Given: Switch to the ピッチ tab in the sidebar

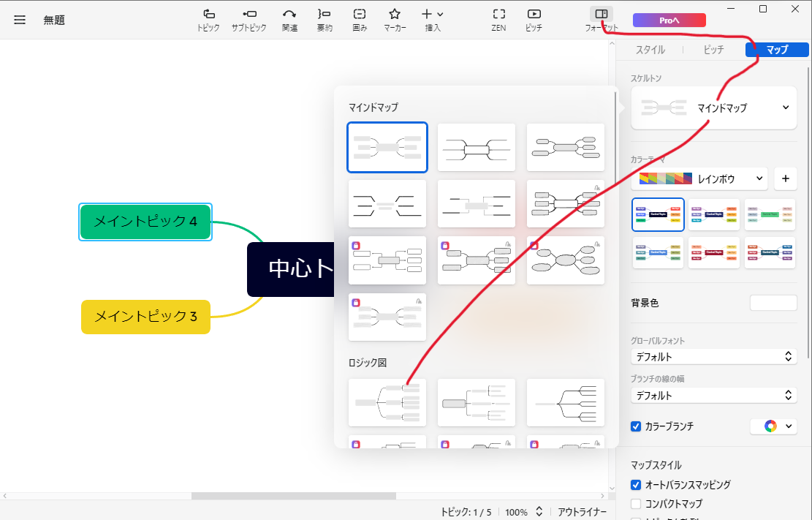Looking at the screenshot, I should tap(713, 50).
